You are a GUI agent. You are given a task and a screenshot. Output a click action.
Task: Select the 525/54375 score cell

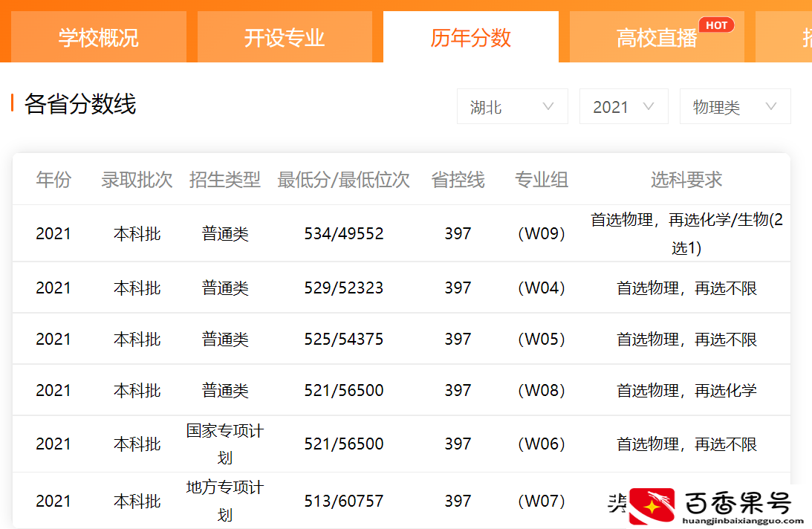point(344,339)
